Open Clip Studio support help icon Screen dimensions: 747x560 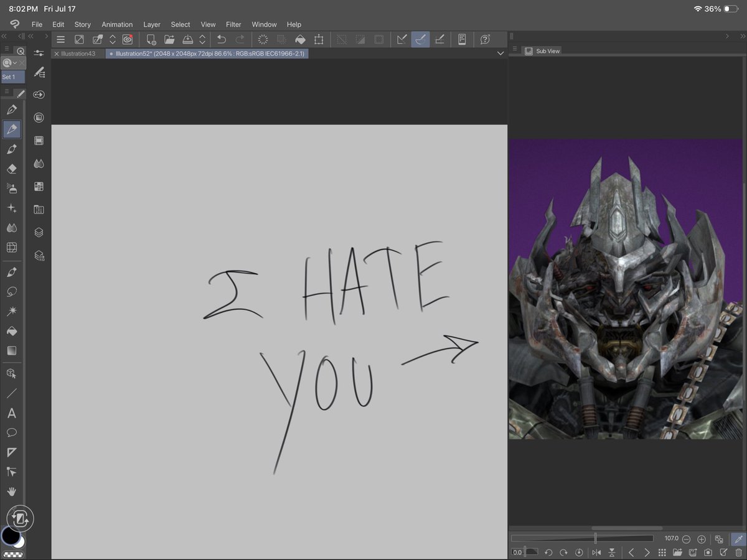[485, 39]
